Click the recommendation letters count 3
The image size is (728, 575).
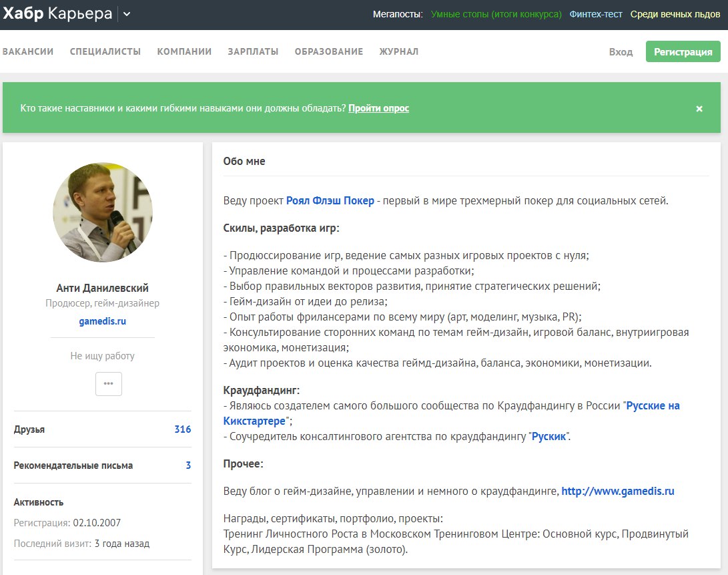pyautogui.click(x=188, y=465)
